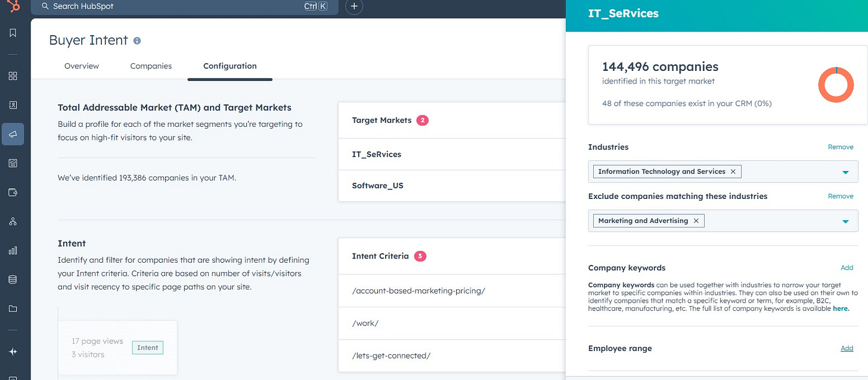Click '48 of these companies exist' text
The width and height of the screenshot is (868, 380).
pos(687,104)
